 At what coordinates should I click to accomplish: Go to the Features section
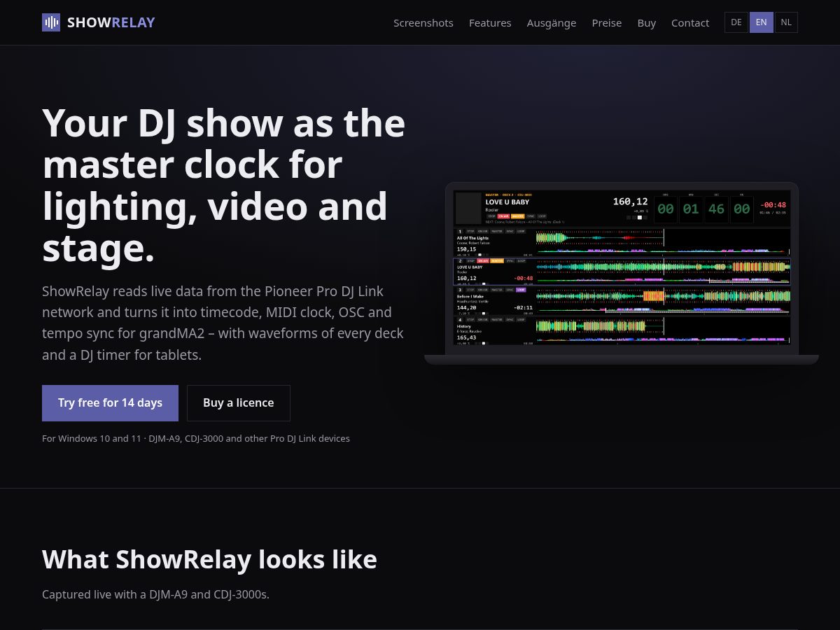click(x=490, y=22)
